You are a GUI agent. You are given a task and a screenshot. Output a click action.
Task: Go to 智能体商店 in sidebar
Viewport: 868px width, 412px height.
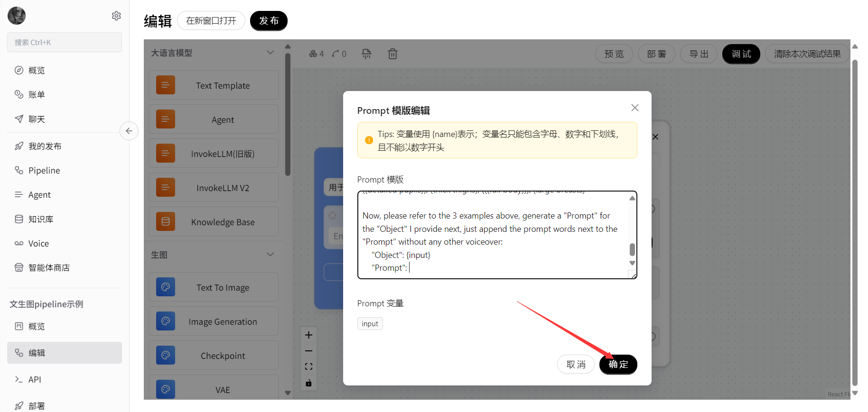point(49,267)
